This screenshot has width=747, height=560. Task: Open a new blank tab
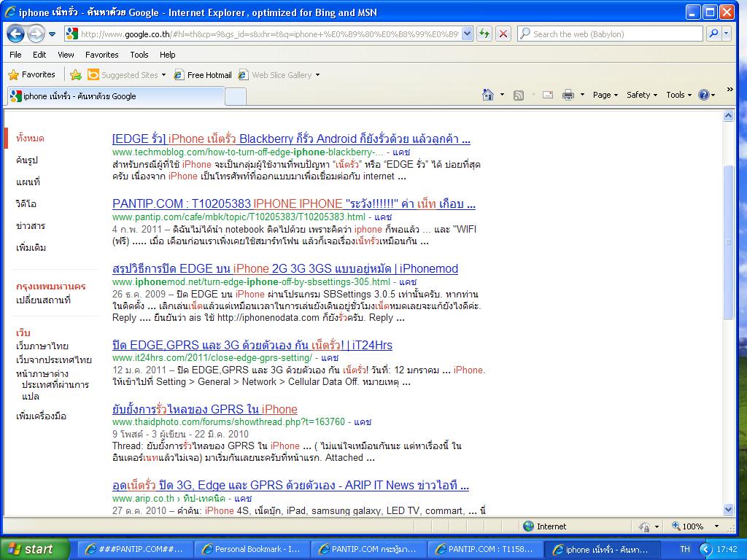point(236,97)
